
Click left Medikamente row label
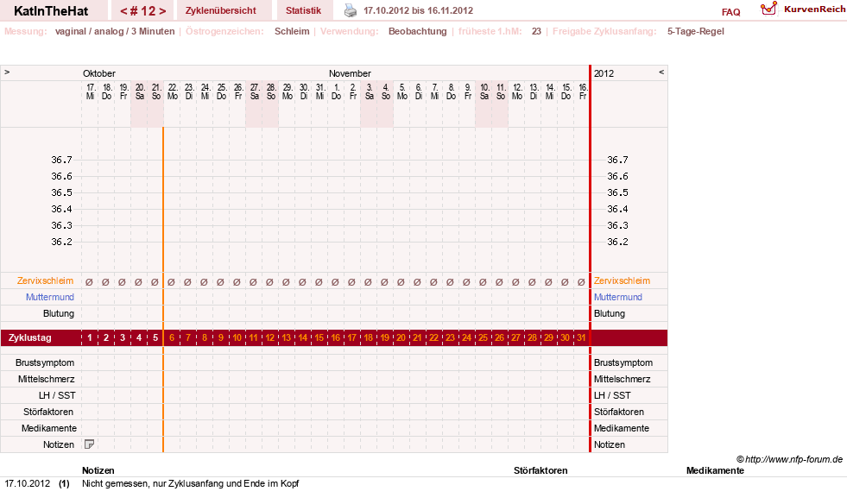pyautogui.click(x=48, y=428)
